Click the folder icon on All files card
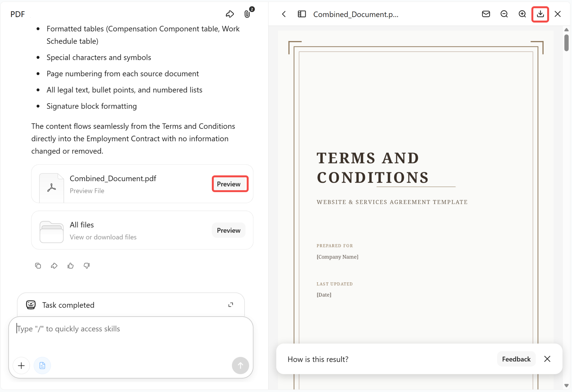 pos(52,232)
